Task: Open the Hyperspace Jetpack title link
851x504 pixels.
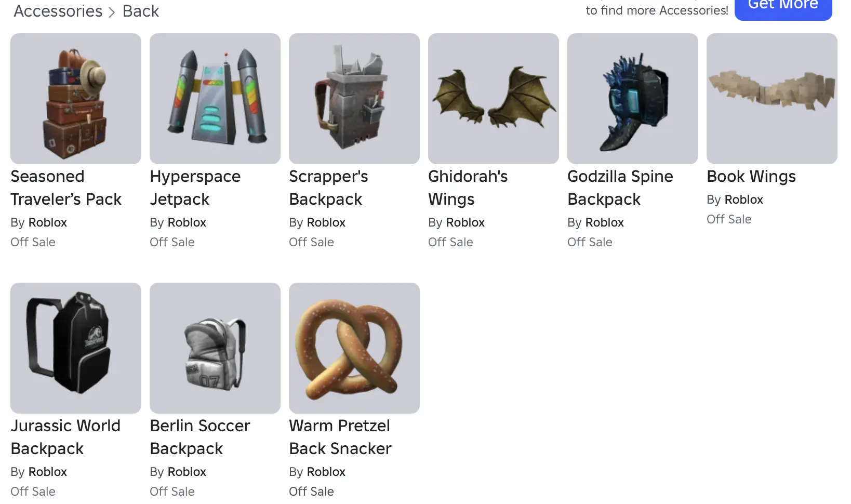Action: (195, 188)
